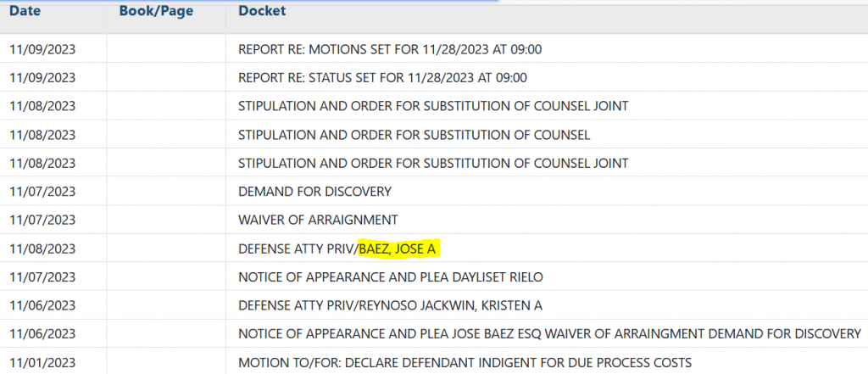Open the REPORT RE: STATUS SET docket entry
This screenshot has width=868, height=374.
[x=382, y=78]
